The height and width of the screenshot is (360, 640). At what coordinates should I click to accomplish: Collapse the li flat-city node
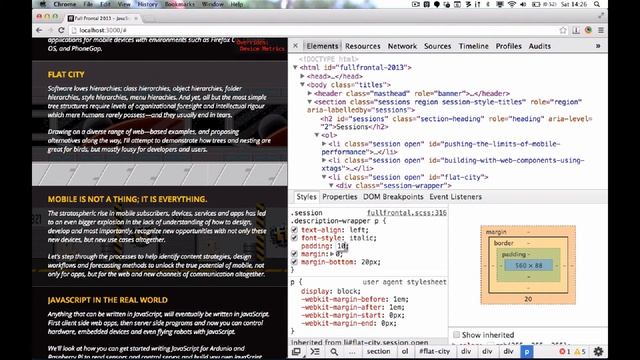pyautogui.click(x=324, y=177)
